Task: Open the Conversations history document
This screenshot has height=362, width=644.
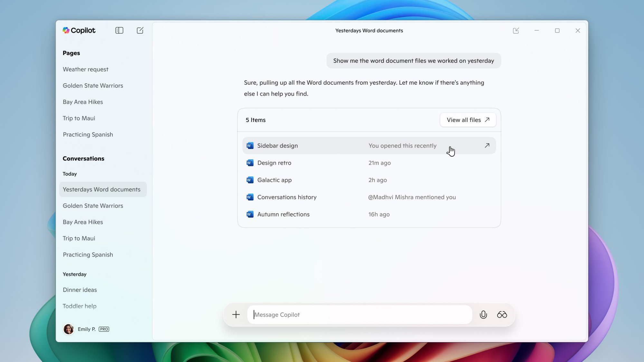Action: 287,197
